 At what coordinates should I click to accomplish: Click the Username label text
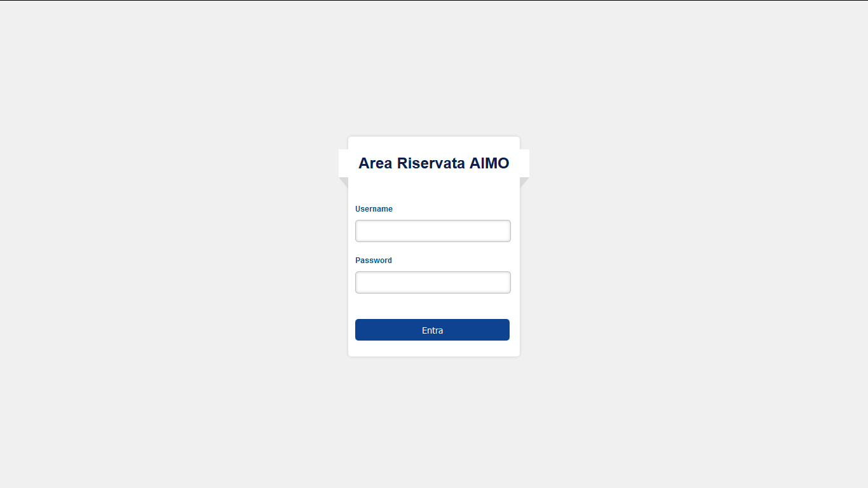point(374,209)
